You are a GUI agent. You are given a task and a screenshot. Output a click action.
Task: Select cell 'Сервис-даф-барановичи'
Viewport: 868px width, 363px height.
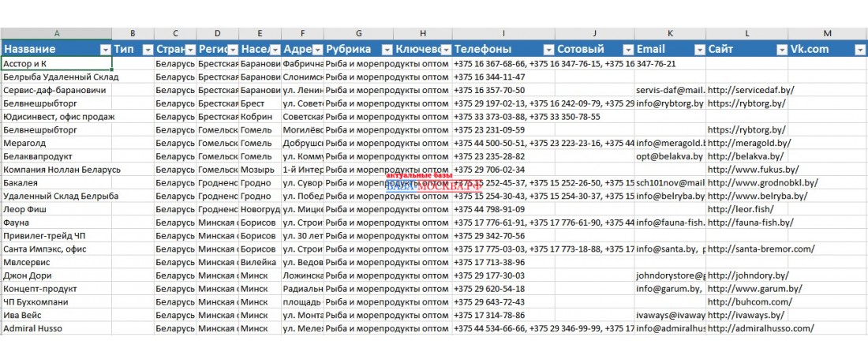(57, 90)
